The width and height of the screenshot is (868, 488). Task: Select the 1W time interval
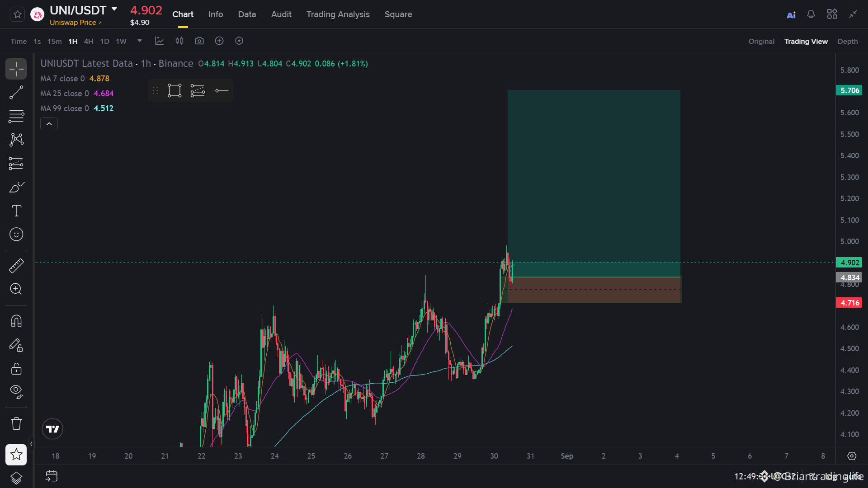121,42
